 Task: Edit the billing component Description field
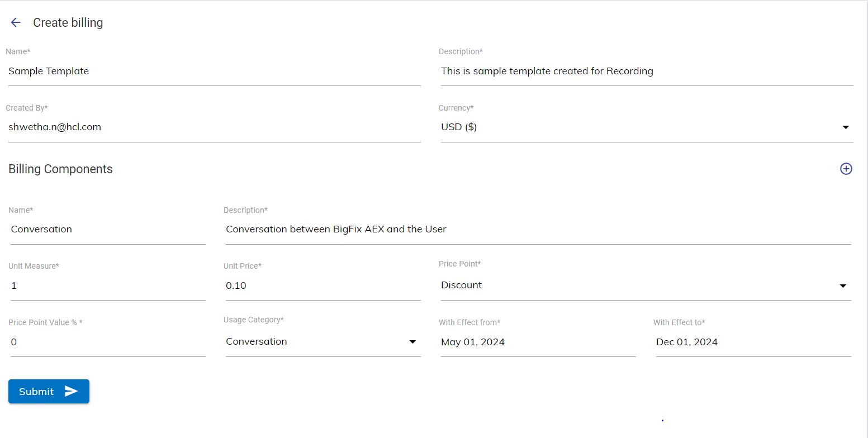click(x=538, y=230)
